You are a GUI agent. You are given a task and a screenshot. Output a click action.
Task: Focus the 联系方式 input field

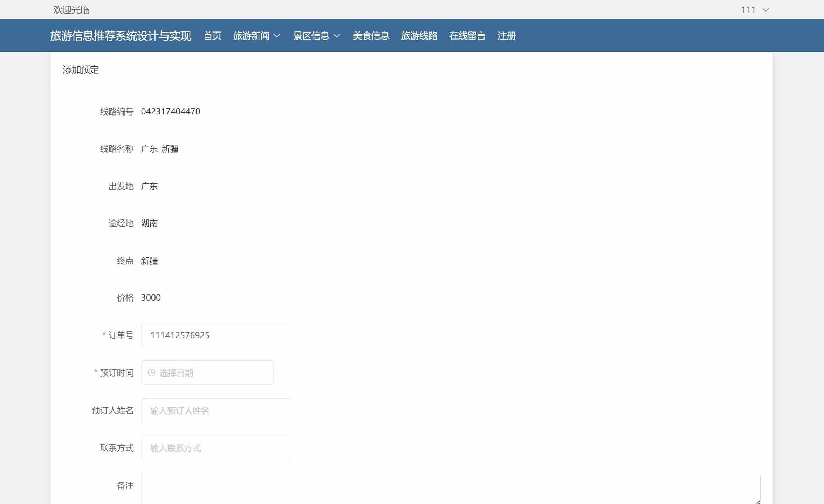click(216, 448)
